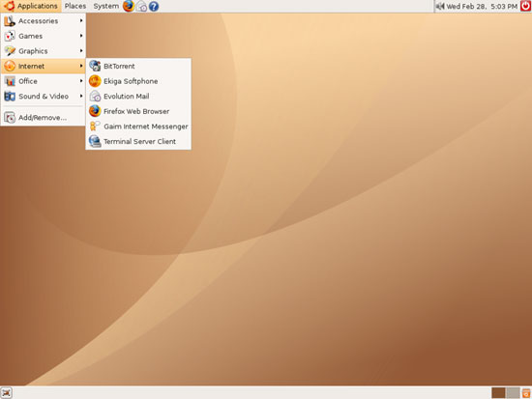Open the Trash icon in bottom panel
The width and height of the screenshot is (532, 399).
pyautogui.click(x=526, y=393)
